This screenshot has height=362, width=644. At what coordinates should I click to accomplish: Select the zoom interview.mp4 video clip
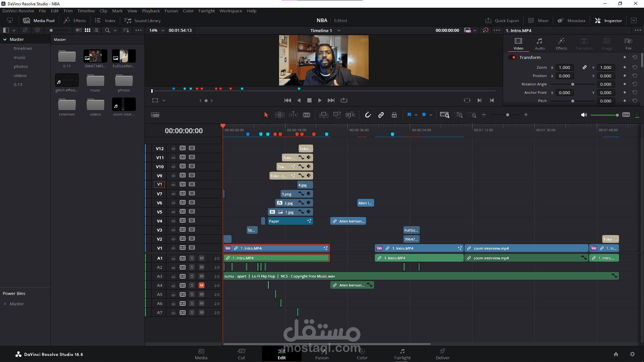pos(526,248)
